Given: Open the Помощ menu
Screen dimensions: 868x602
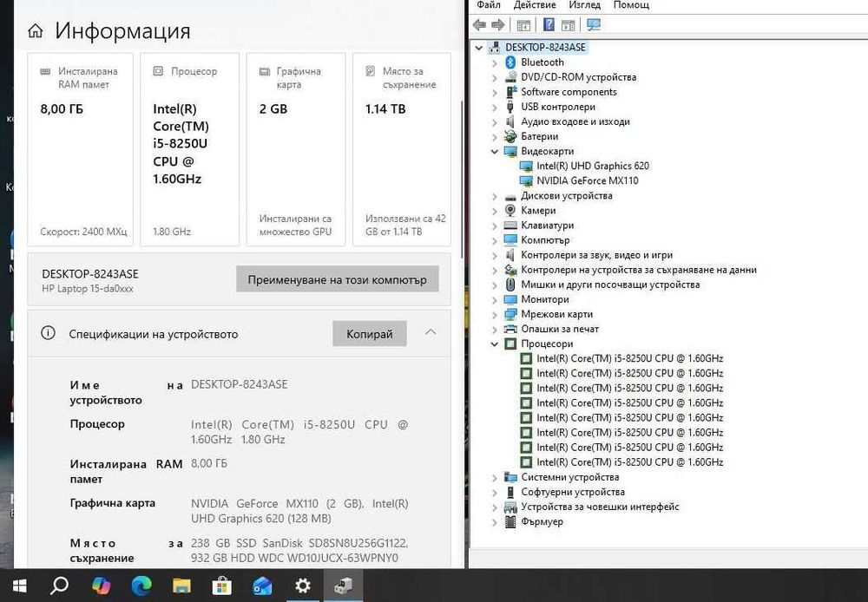Looking at the screenshot, I should 631,5.
